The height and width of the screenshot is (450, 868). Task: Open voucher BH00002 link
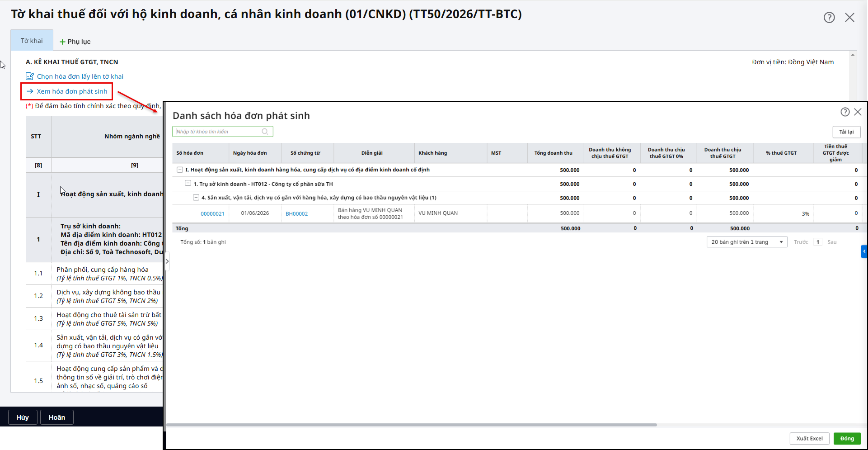(x=296, y=214)
